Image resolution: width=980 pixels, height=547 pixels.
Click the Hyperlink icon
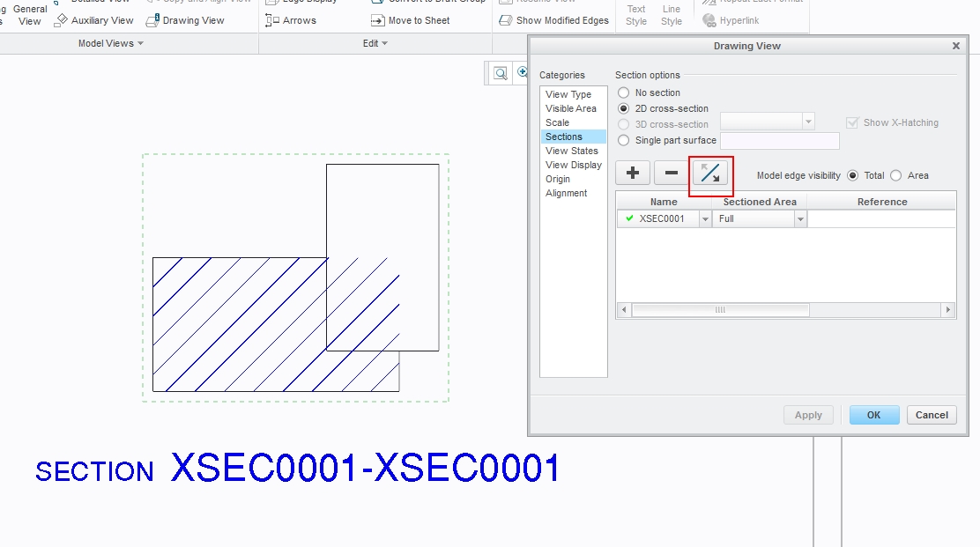709,20
